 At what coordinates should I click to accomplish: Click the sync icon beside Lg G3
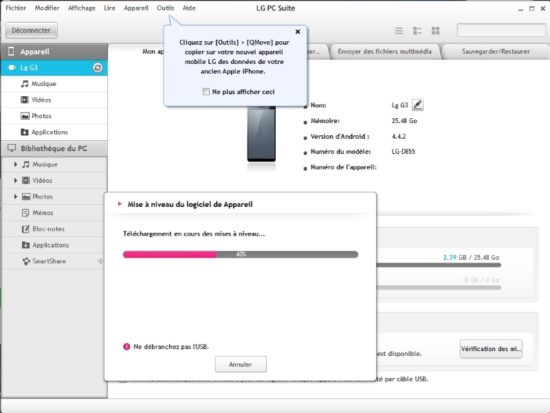pos(98,68)
